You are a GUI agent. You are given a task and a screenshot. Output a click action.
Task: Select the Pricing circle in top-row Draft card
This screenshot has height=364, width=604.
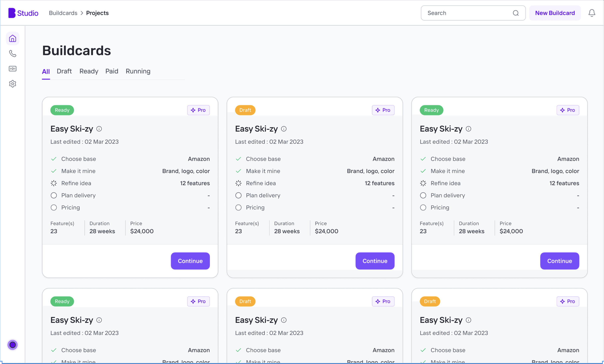(x=238, y=208)
